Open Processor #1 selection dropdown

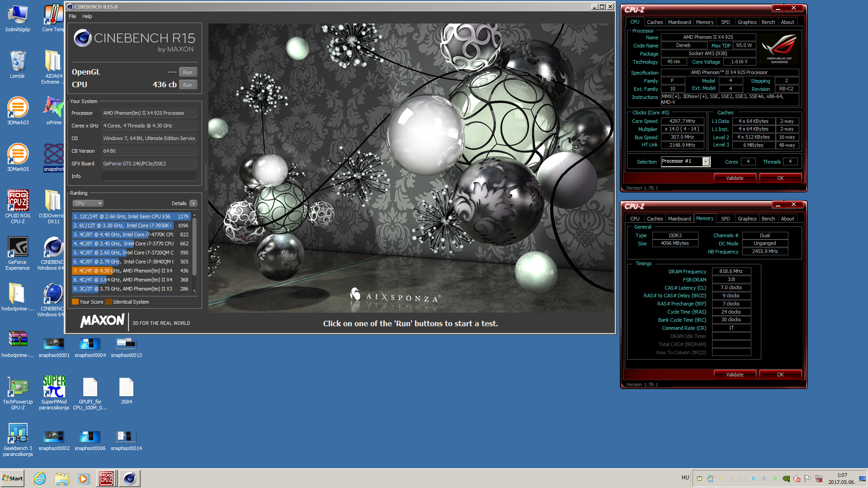pyautogui.click(x=685, y=161)
